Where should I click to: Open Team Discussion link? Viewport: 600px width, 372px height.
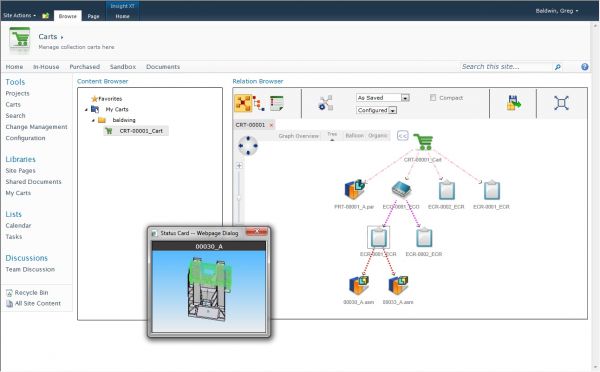coord(30,269)
